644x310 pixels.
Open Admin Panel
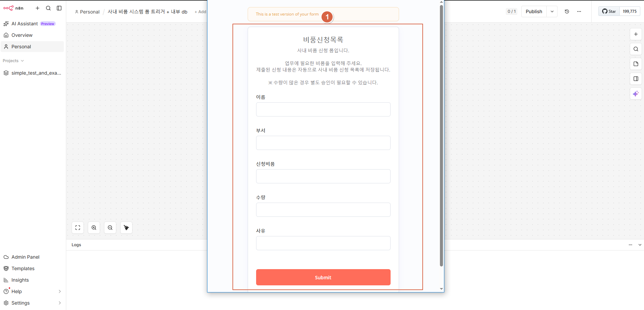32,257
